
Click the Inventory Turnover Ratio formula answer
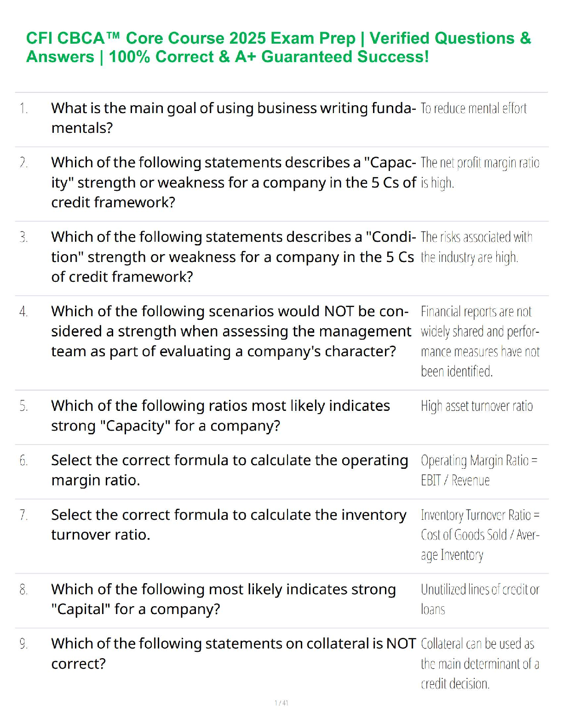click(479, 535)
